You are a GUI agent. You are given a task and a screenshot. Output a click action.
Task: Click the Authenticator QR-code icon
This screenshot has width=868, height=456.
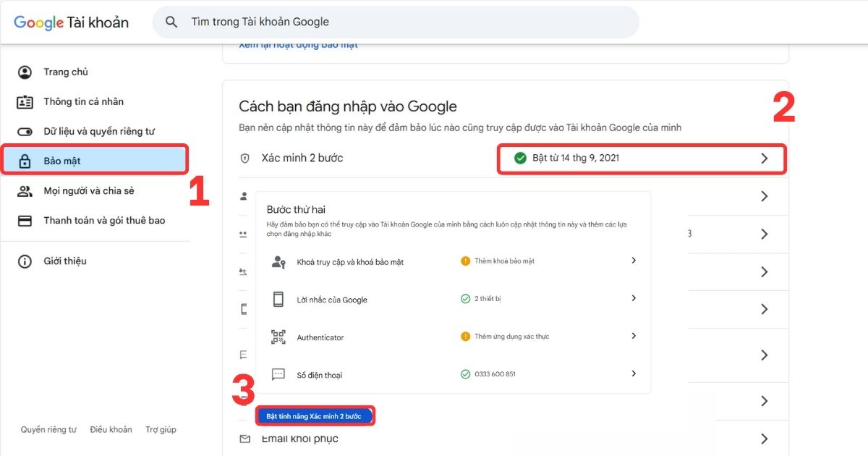click(278, 336)
